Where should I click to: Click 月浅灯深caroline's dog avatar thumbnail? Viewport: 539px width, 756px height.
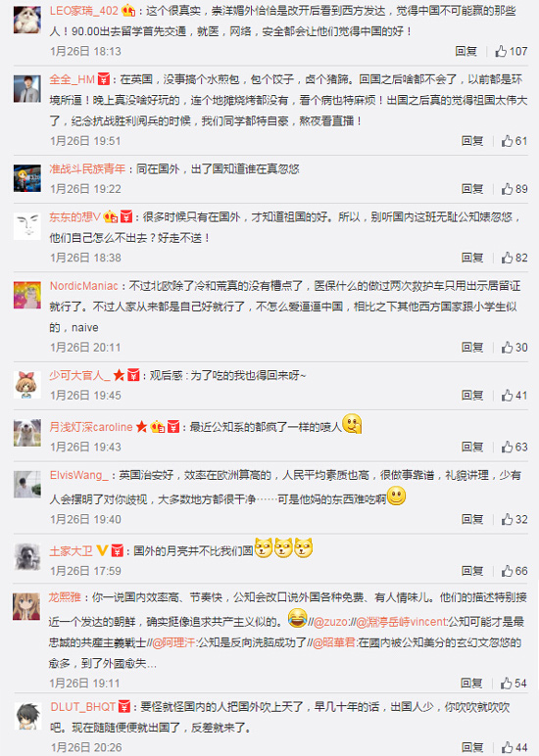27,433
